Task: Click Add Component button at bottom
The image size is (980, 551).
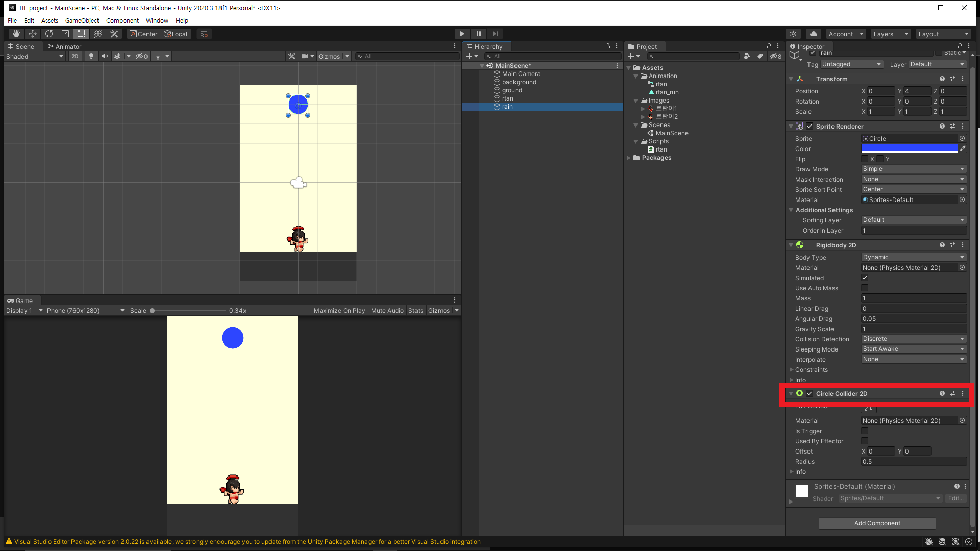Action: 877,523
